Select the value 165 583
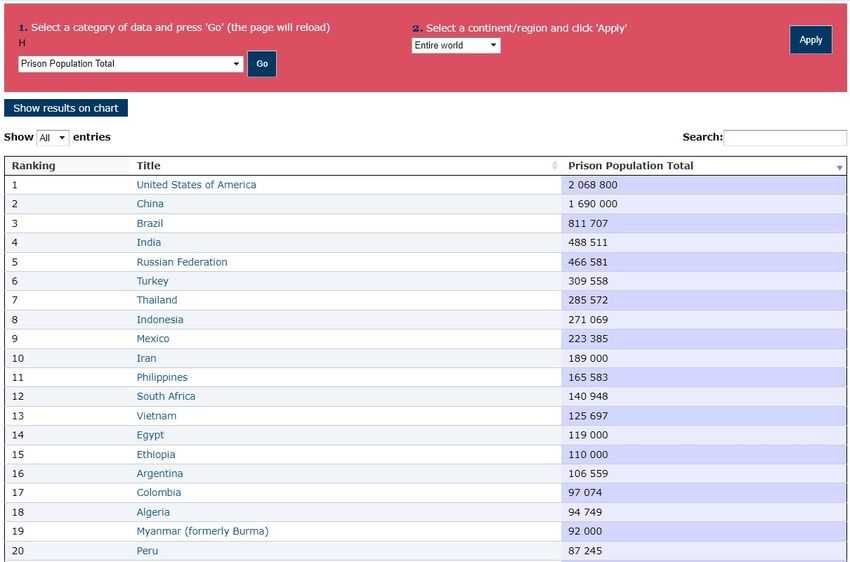The height and width of the screenshot is (562, 850). [x=588, y=377]
